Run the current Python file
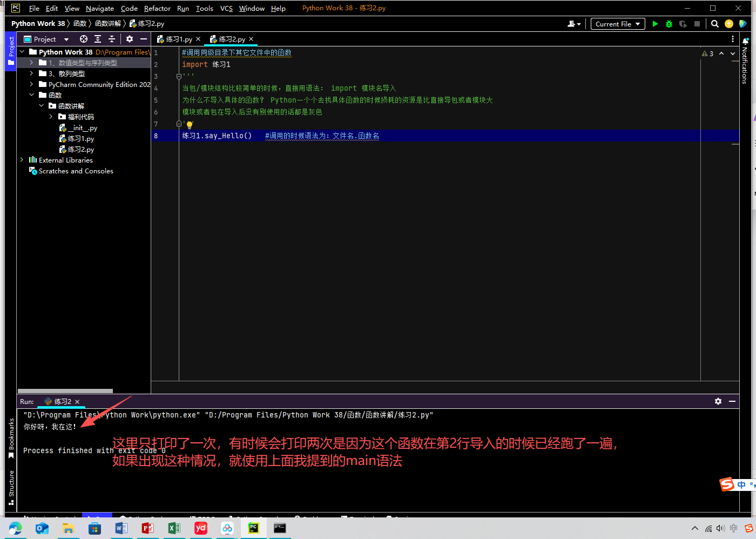The image size is (756, 539). pos(655,24)
